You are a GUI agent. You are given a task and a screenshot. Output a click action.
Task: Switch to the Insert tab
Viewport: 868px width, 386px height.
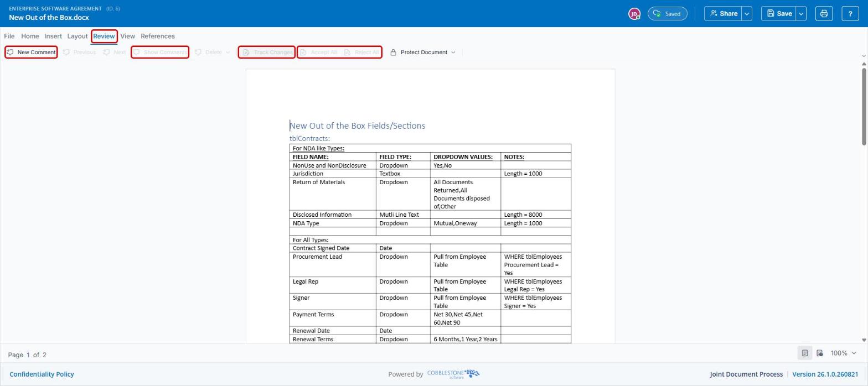tap(53, 36)
